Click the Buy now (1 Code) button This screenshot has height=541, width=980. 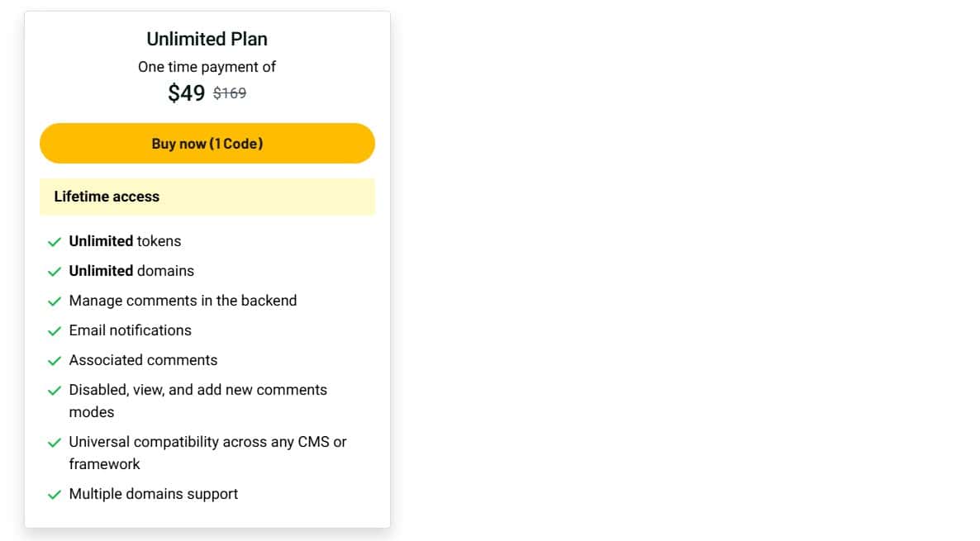(x=207, y=143)
